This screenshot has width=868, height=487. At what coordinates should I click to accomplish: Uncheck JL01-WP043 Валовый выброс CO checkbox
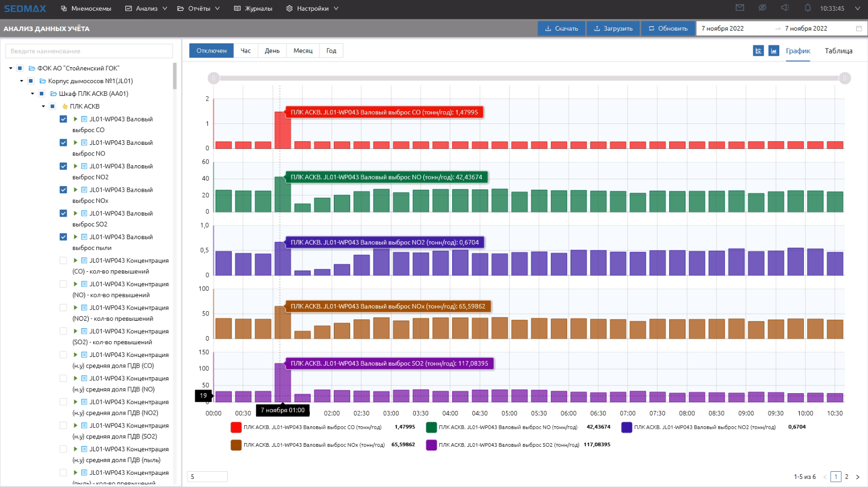tap(63, 119)
